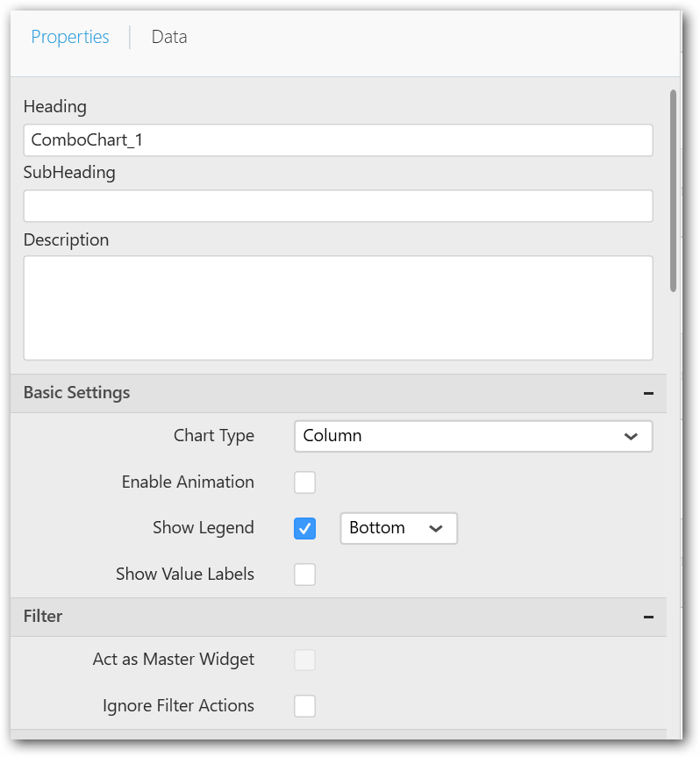700x757 pixels.
Task: Collapse Basic Settings with the minus icon
Action: coord(648,394)
